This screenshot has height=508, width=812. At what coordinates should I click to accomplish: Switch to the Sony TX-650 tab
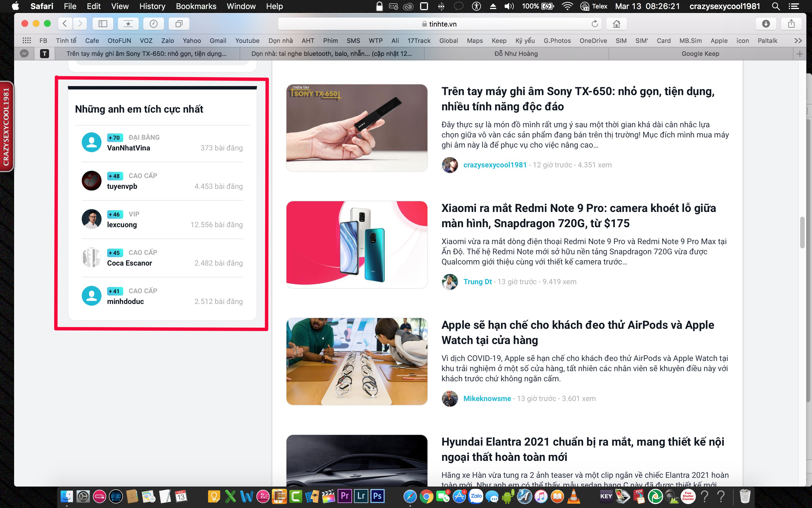click(147, 54)
